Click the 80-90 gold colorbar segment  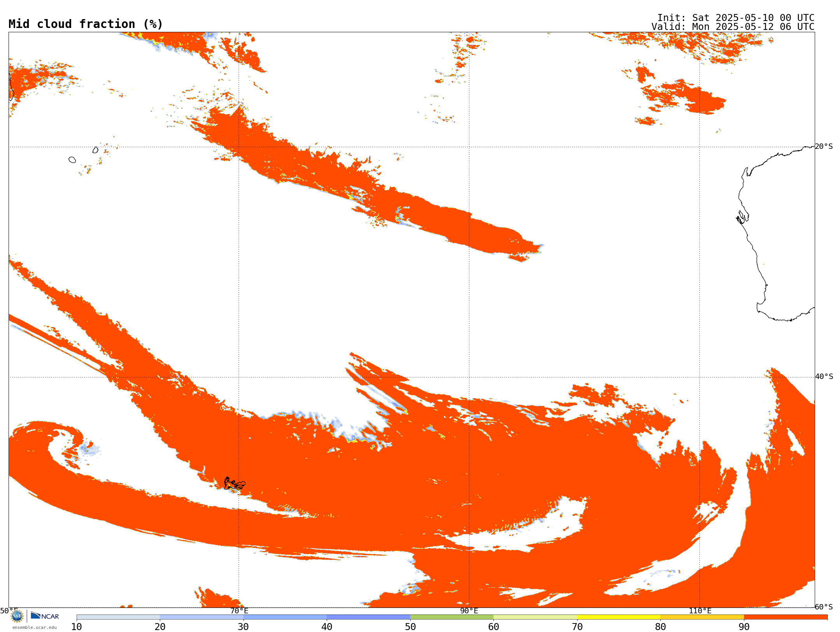coord(702,617)
